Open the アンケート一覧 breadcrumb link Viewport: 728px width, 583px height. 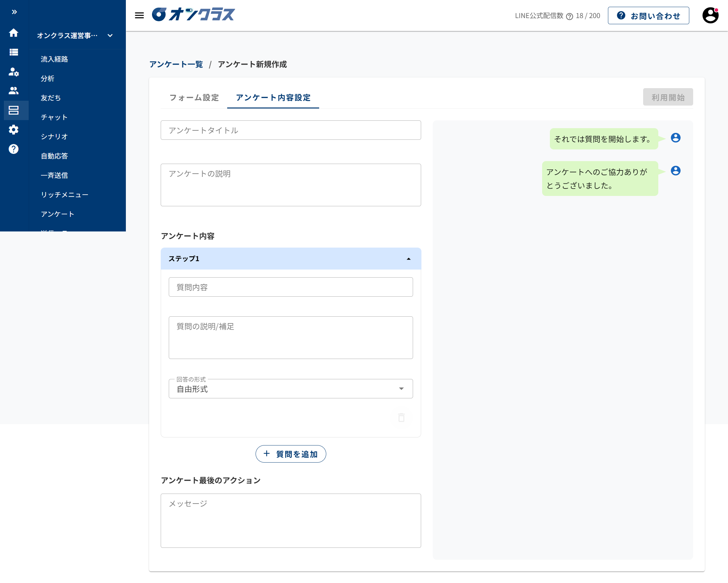click(x=176, y=64)
